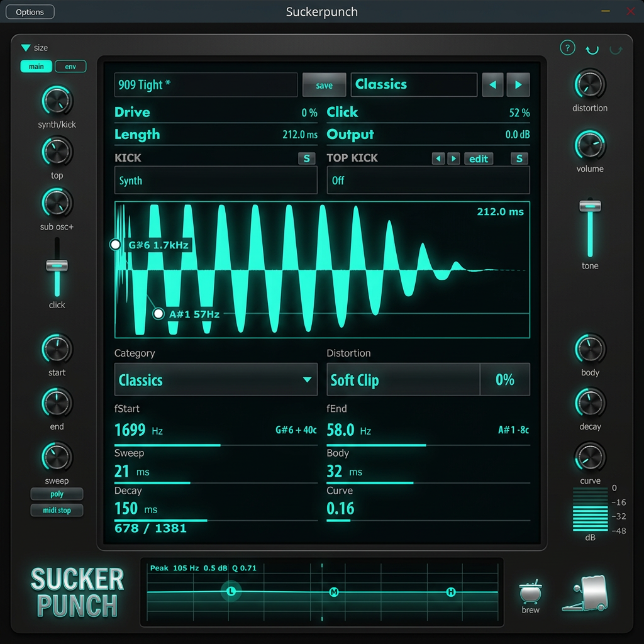Click the Sweep 21 ms value slider
This screenshot has height=644, width=644.
point(216,473)
